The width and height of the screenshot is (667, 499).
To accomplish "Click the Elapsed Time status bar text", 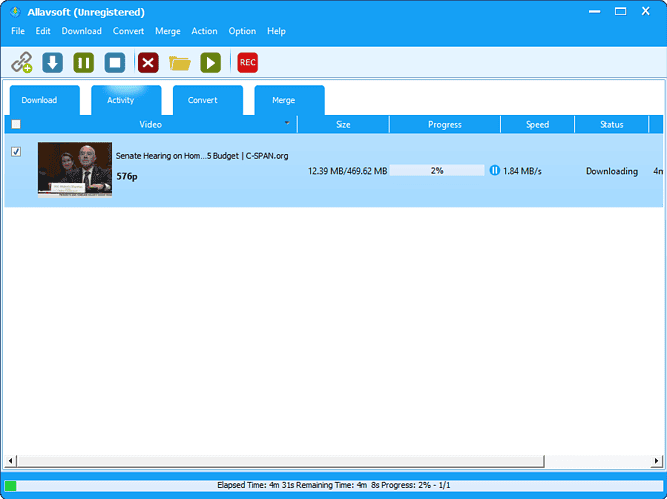I will [334, 485].
